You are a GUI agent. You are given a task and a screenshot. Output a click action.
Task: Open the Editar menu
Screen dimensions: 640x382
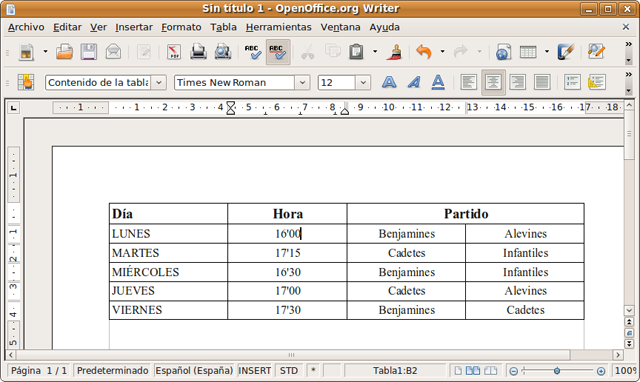67,27
